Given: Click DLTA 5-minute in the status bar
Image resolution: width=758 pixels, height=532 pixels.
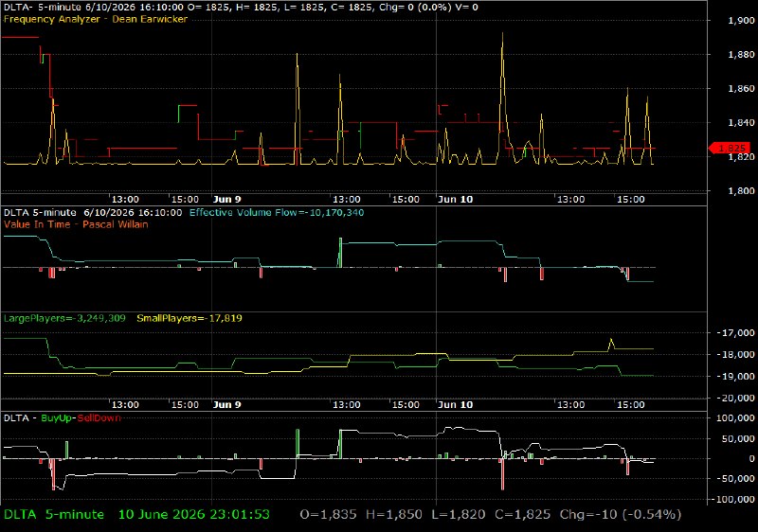Looking at the screenshot, I should click(x=54, y=515).
